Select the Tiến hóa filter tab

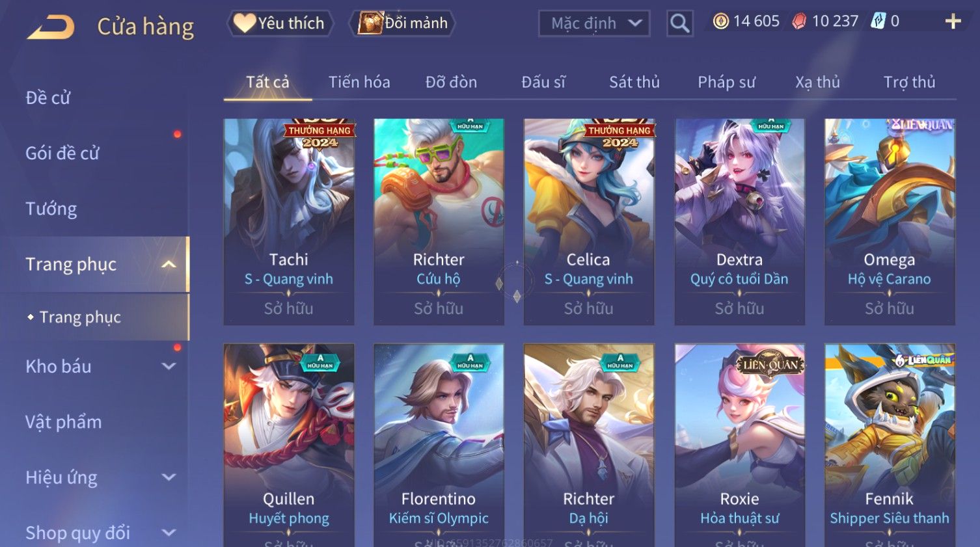(x=359, y=82)
